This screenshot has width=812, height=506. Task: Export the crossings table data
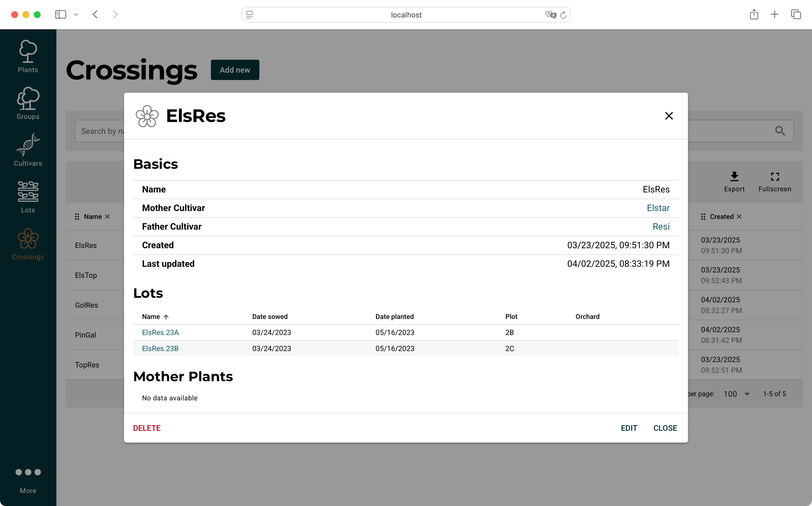point(734,182)
